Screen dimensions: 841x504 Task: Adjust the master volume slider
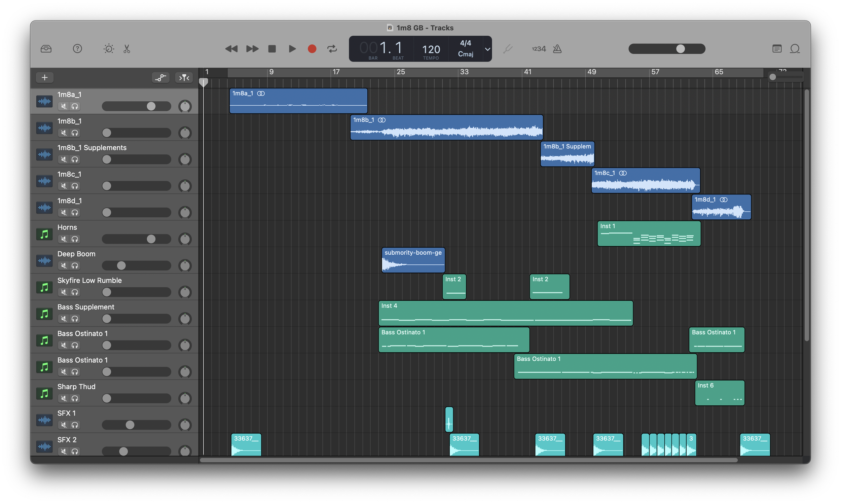point(667,49)
